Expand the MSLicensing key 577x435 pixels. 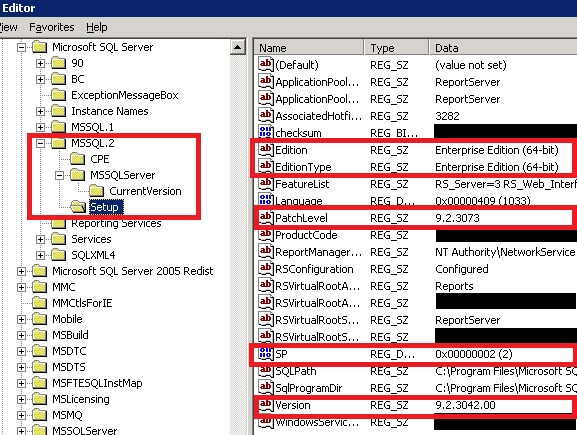click(x=22, y=399)
